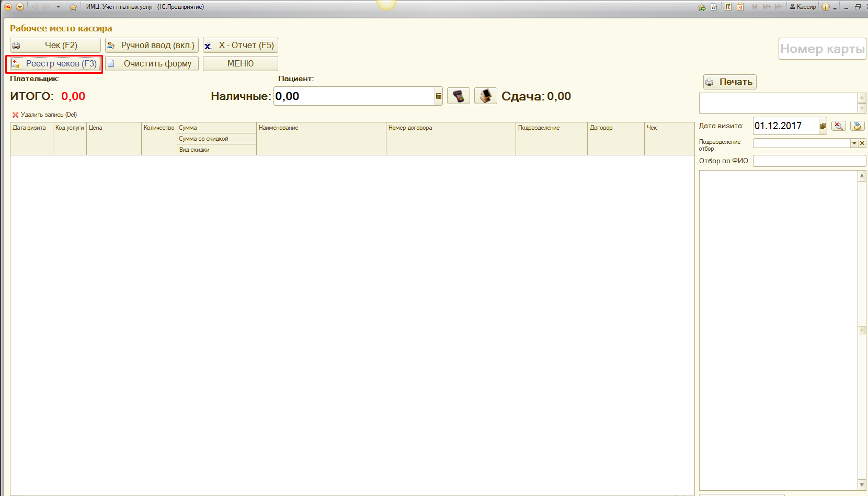Click the cancel search magnifier icon
This screenshot has width=868, height=496.
coord(838,126)
